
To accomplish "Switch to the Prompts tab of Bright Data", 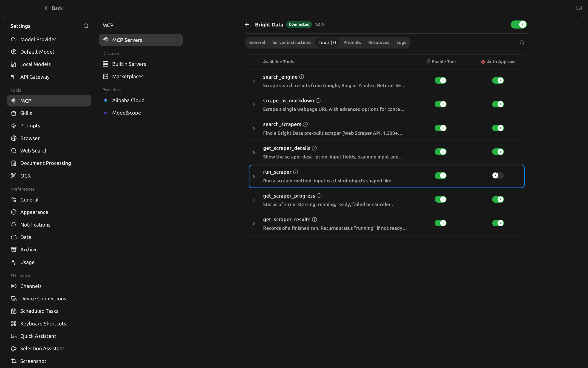I will point(352,42).
